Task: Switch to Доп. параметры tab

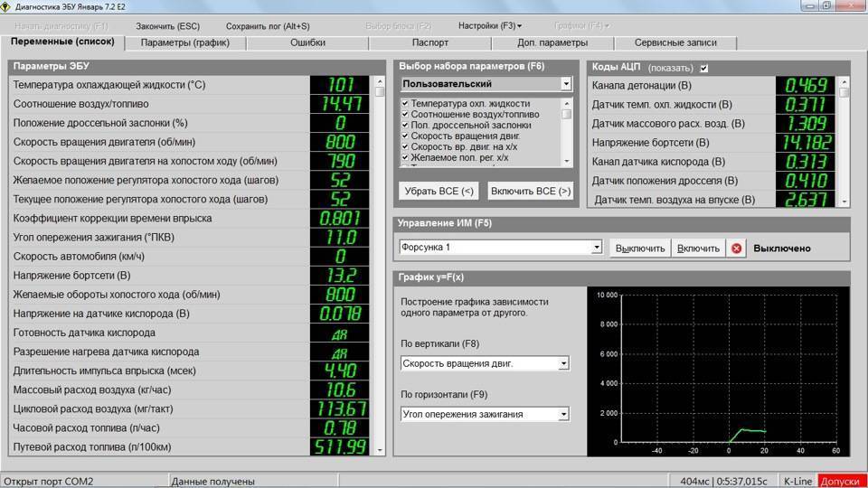Action: [x=552, y=42]
